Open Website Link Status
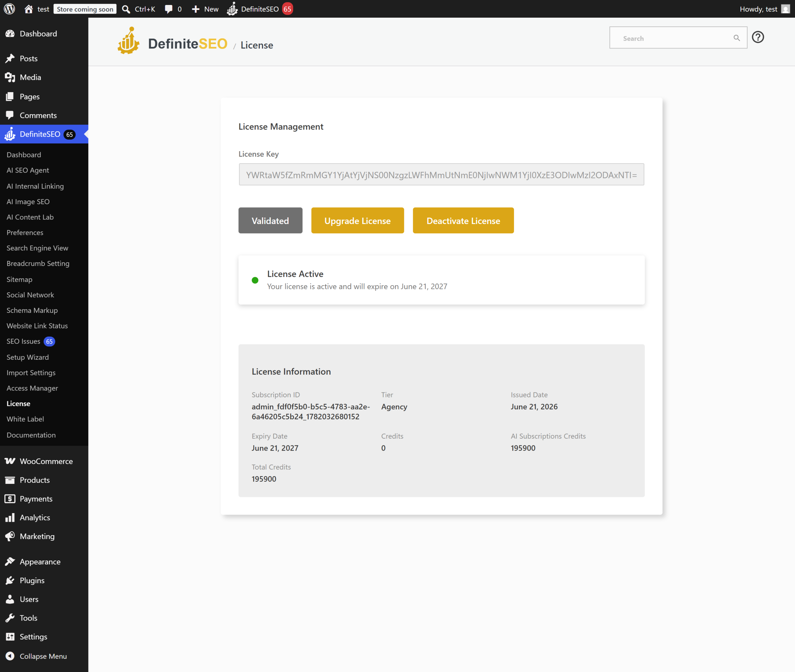This screenshot has height=672, width=795. coord(37,326)
